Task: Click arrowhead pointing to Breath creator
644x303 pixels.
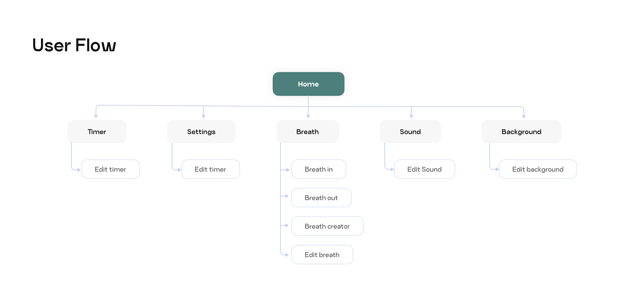Action: (x=287, y=226)
